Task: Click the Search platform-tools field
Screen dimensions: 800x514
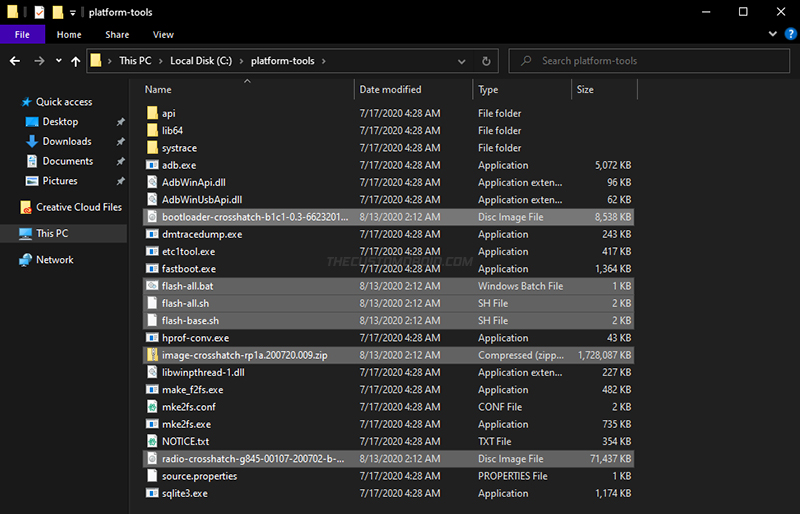Action: 649,61
